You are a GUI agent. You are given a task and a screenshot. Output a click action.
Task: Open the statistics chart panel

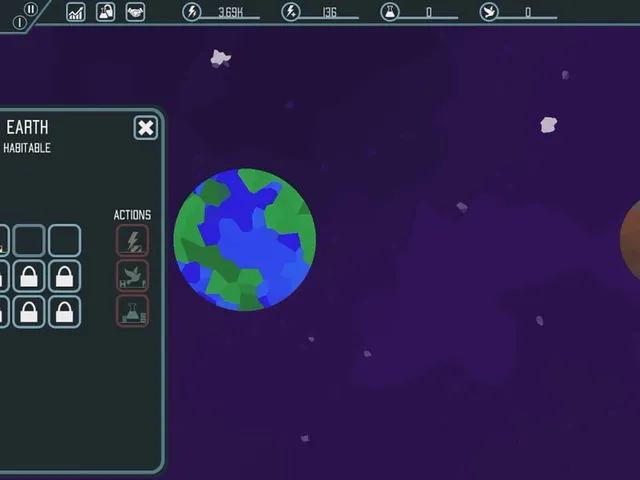(76, 12)
